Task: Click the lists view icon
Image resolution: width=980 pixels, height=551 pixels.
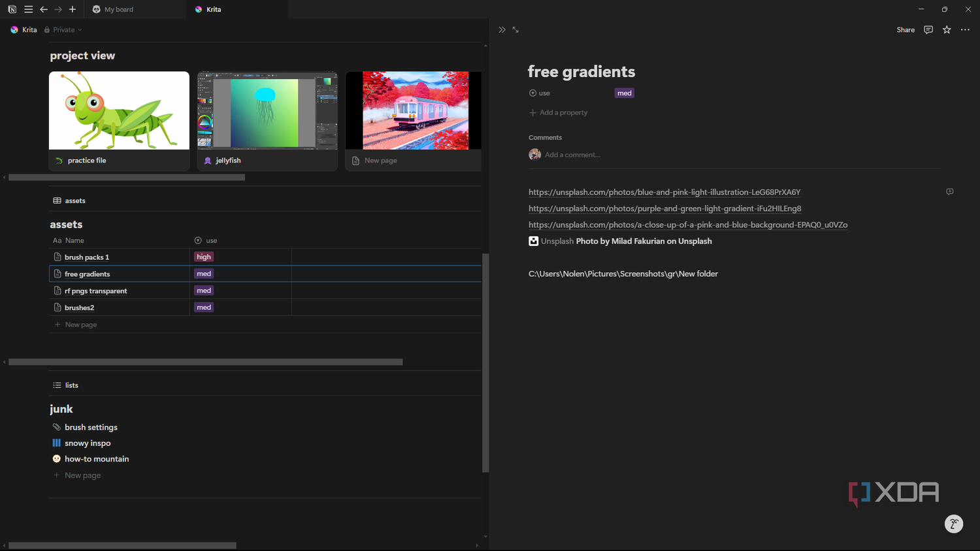Action: 57,385
